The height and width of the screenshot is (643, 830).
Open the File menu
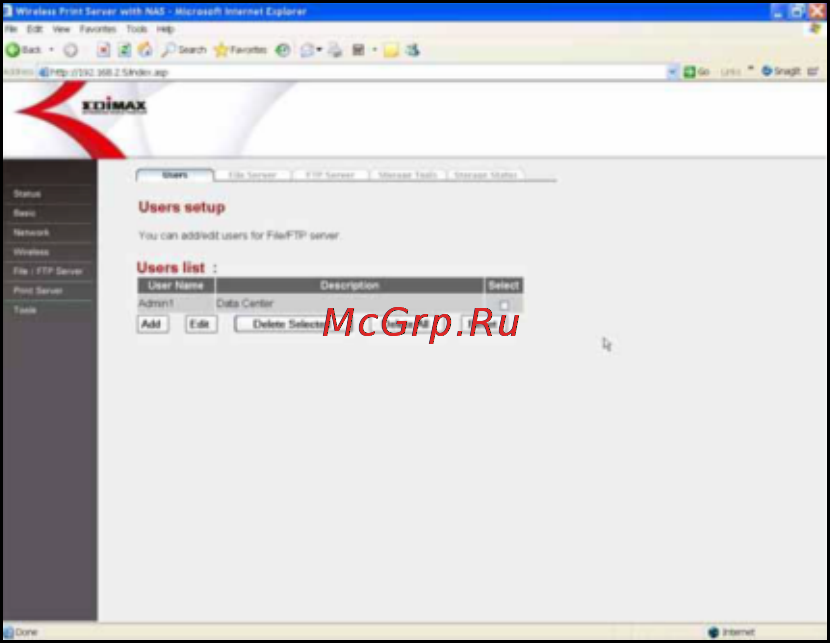point(11,29)
